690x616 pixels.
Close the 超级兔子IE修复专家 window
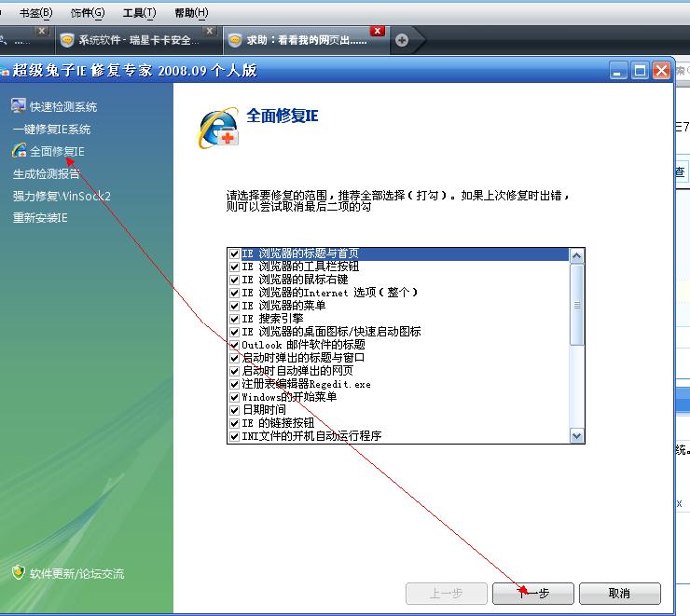point(661,71)
